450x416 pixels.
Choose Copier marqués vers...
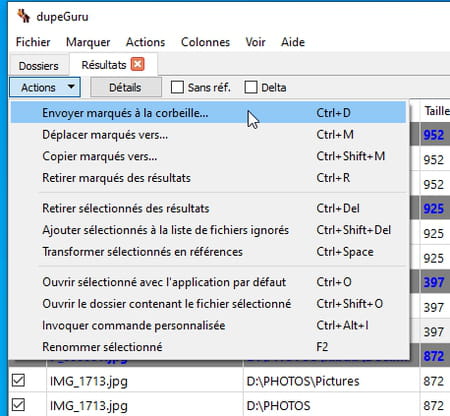click(x=208, y=156)
